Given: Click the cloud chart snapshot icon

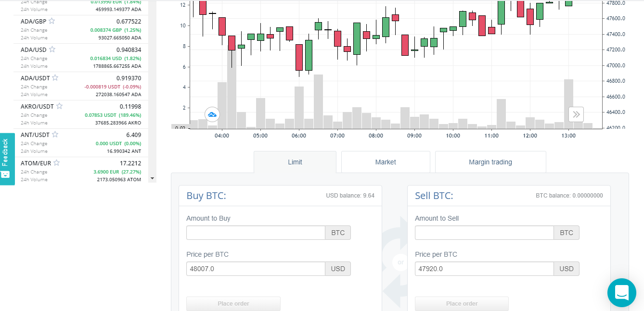Looking at the screenshot, I should [x=212, y=114].
